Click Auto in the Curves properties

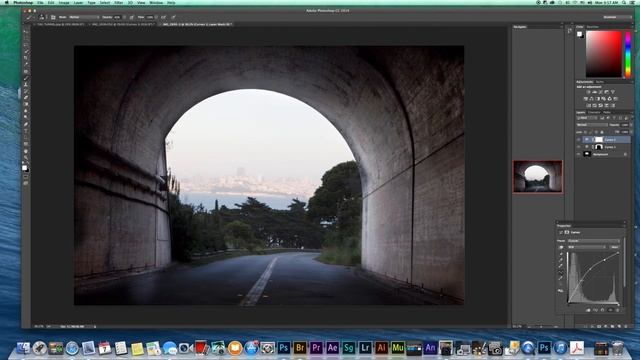coord(615,247)
